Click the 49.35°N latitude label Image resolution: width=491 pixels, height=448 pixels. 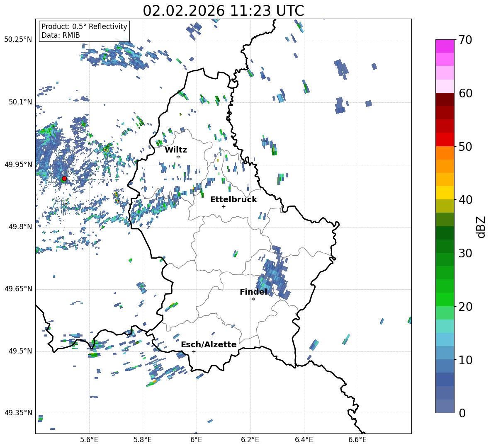[x=18, y=413]
